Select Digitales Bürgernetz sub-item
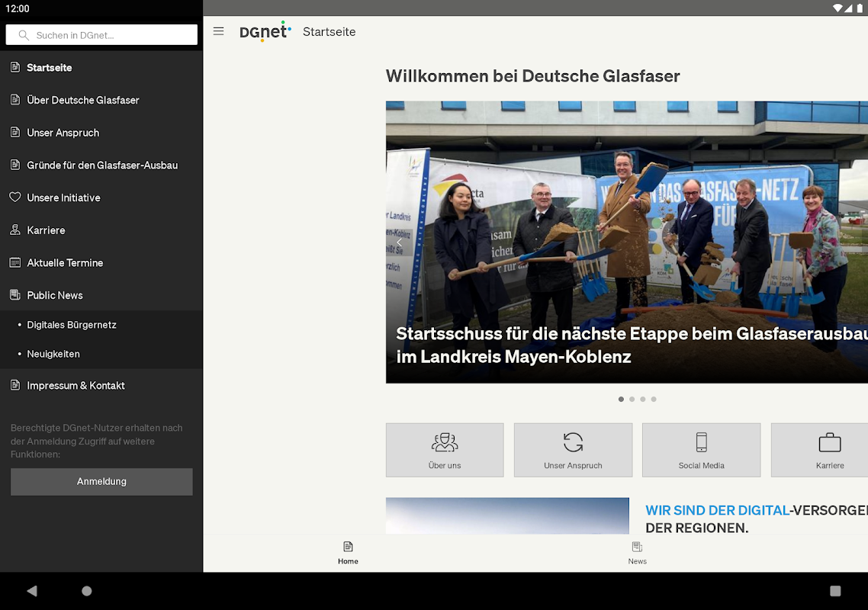This screenshot has height=610, width=868. tap(101, 325)
